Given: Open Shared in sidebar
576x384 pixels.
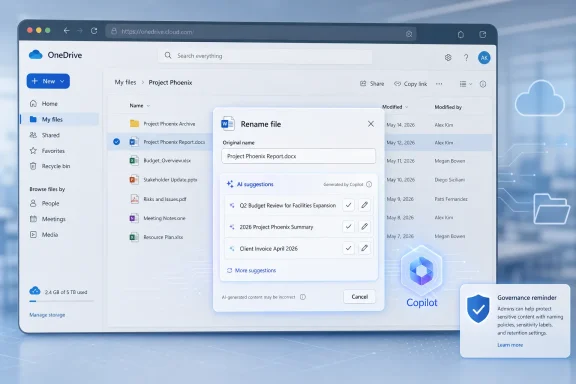Looking at the screenshot, I should pyautogui.click(x=44, y=135).
